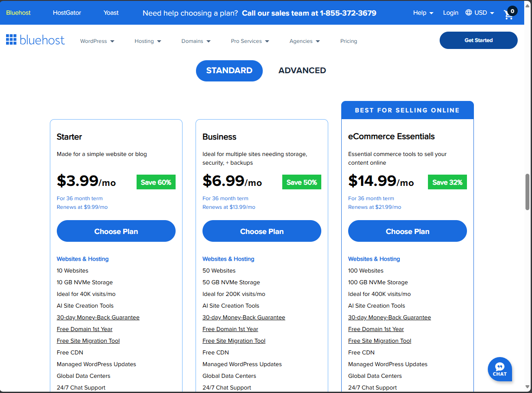Choose the eCommerce Essentials plan

coord(407,231)
